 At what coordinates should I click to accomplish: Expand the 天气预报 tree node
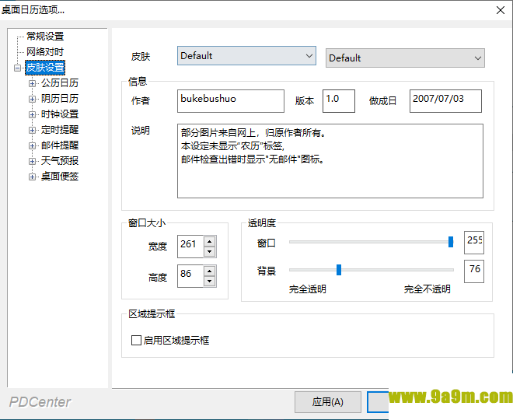[x=32, y=161]
